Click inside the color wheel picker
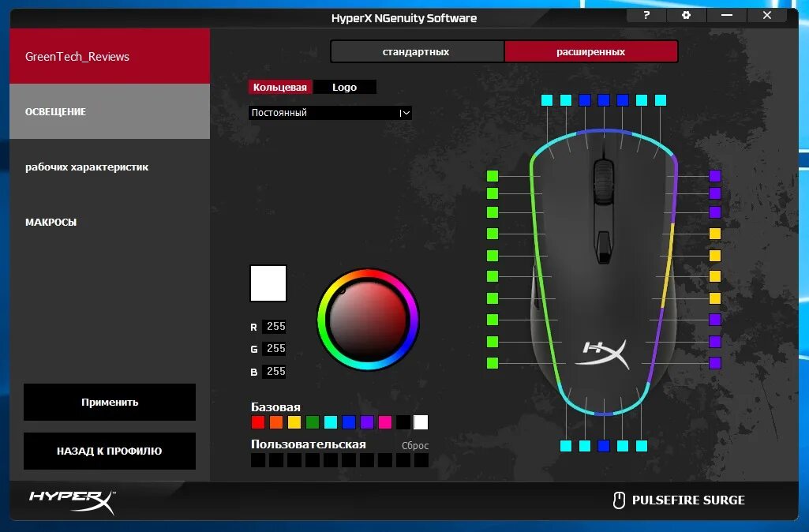 coord(368,319)
